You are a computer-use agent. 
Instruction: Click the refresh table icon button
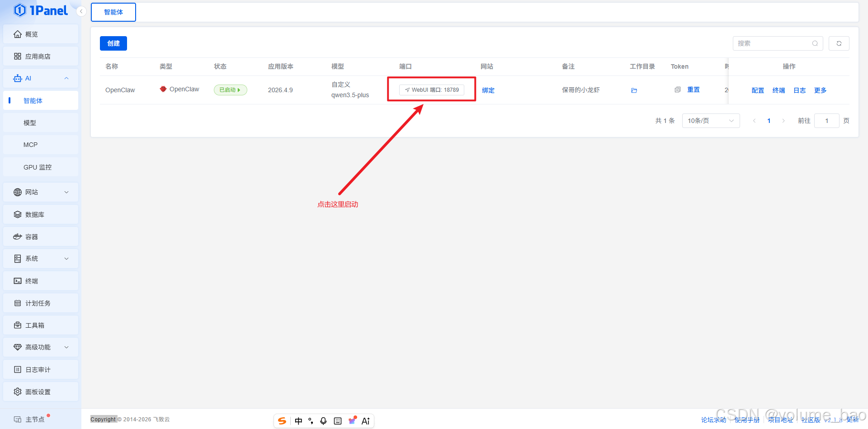click(839, 43)
